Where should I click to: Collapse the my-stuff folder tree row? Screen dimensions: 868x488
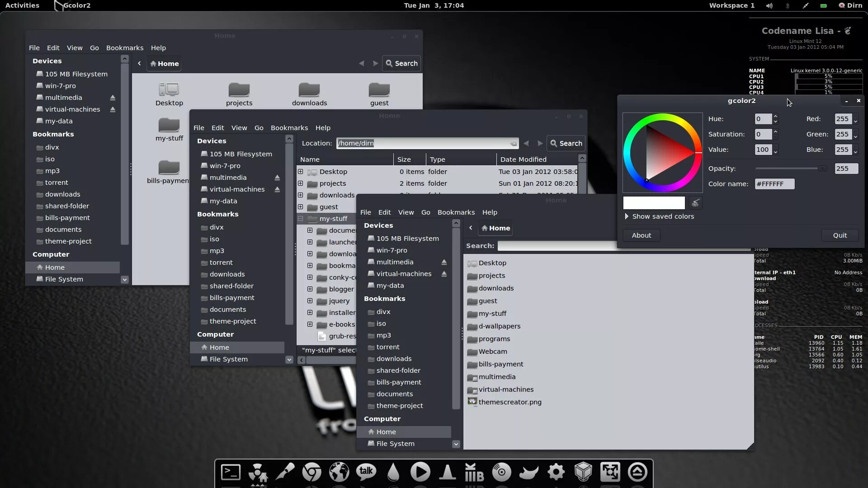coord(300,219)
